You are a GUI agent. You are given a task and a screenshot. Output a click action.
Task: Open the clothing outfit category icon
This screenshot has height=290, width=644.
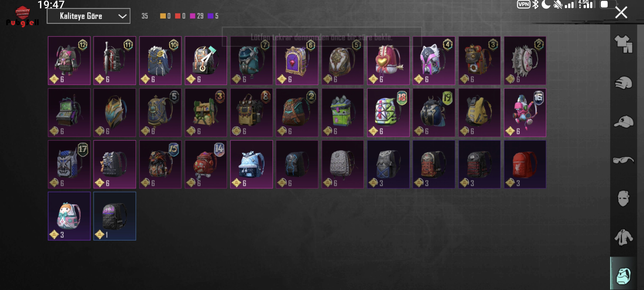point(623,44)
